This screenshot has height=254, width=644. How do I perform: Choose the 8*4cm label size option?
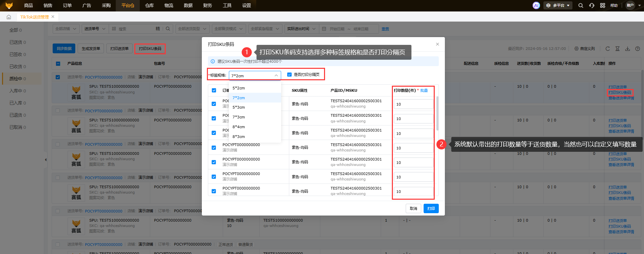[255, 127]
